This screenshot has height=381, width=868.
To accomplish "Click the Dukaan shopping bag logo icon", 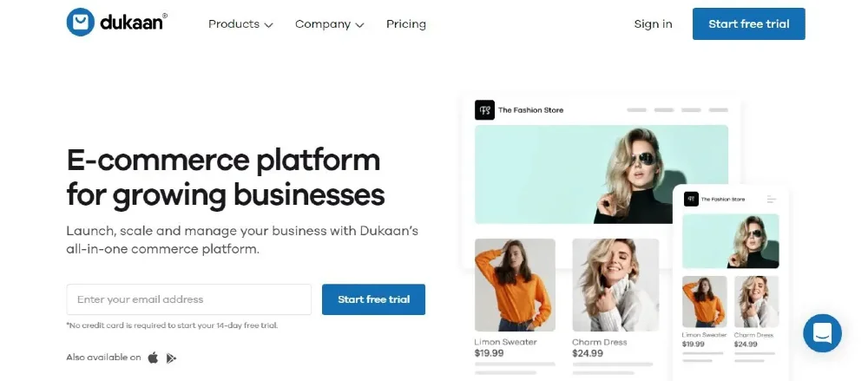I will 80,23.
